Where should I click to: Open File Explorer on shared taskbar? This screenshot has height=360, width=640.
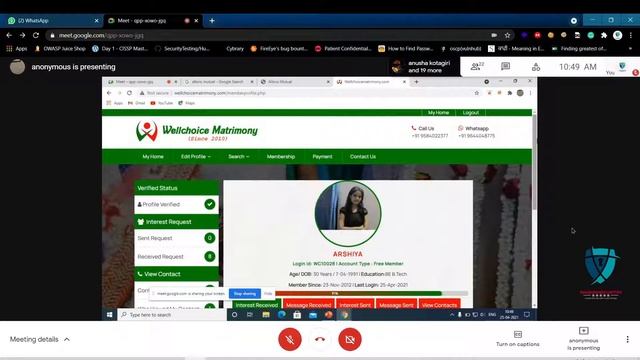266,315
